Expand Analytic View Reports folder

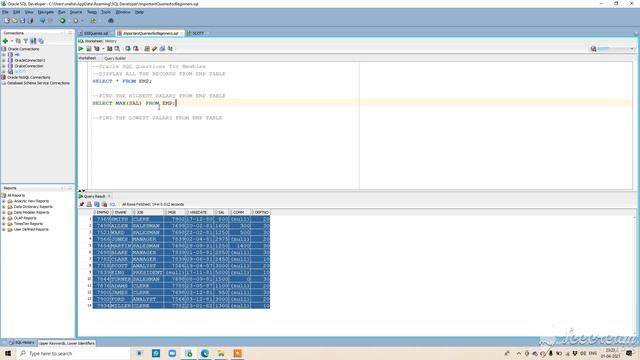pyautogui.click(x=4, y=201)
